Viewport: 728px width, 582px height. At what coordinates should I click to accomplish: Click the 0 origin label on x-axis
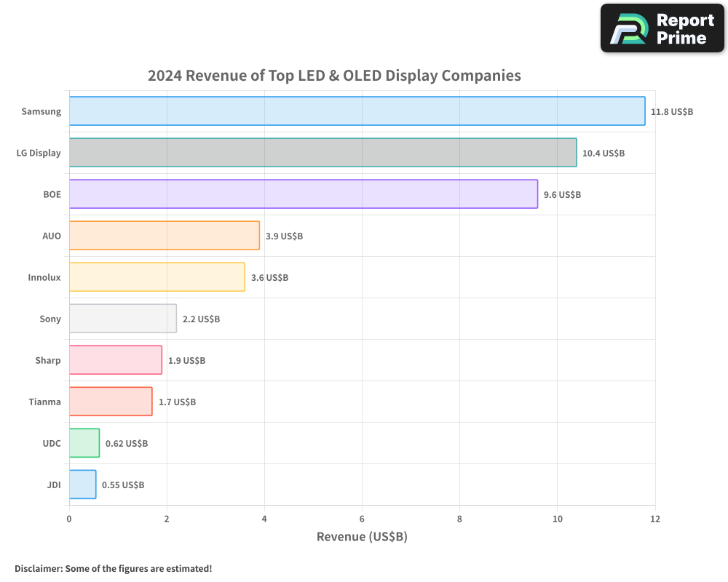(x=69, y=519)
